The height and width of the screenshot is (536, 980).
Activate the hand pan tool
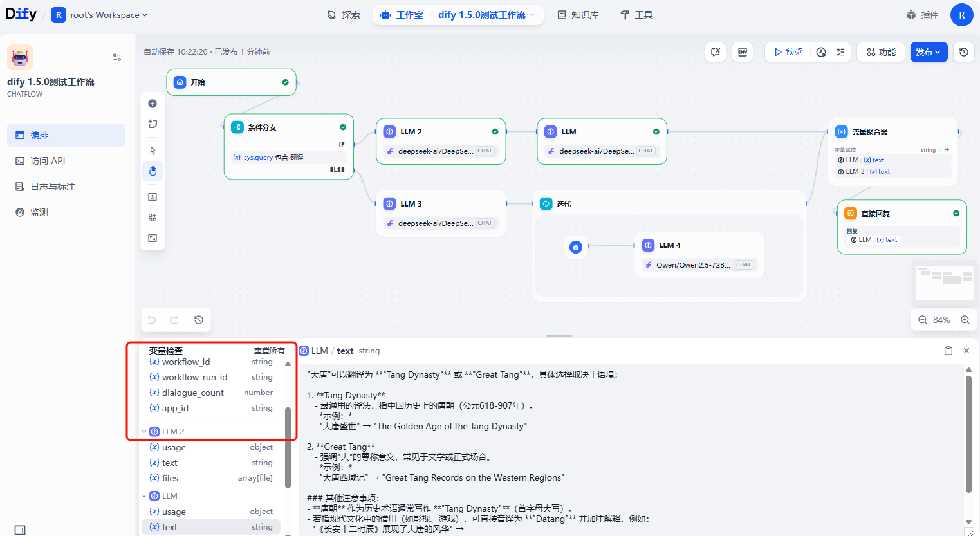[153, 171]
